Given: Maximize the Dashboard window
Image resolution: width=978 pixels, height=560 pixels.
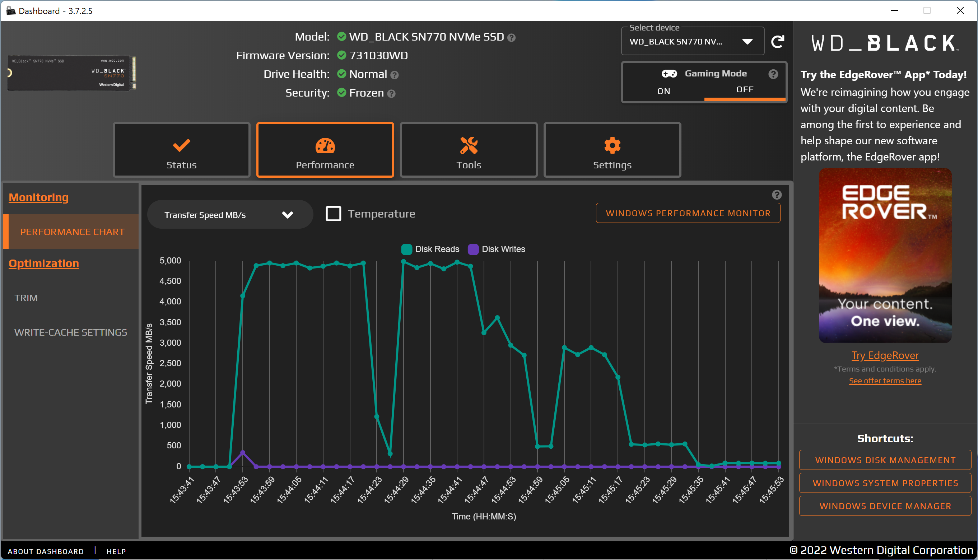Looking at the screenshot, I should click(927, 10).
